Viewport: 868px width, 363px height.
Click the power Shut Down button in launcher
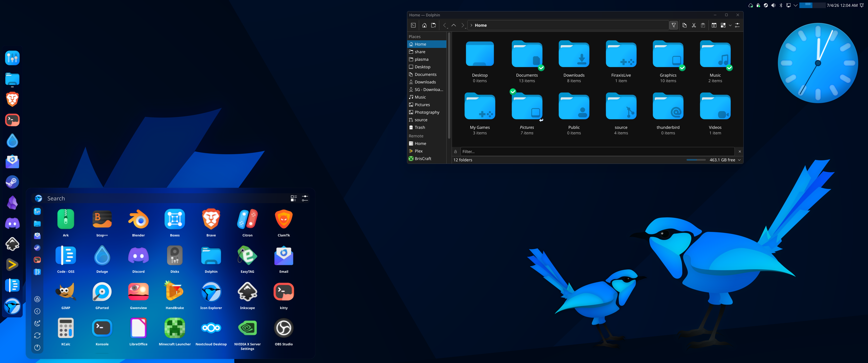tap(37, 348)
